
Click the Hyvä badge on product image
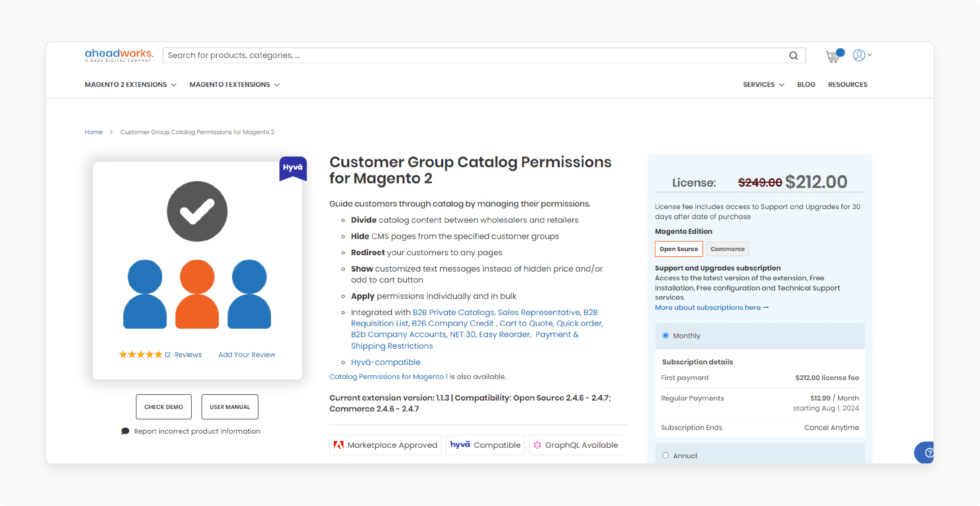click(x=293, y=168)
